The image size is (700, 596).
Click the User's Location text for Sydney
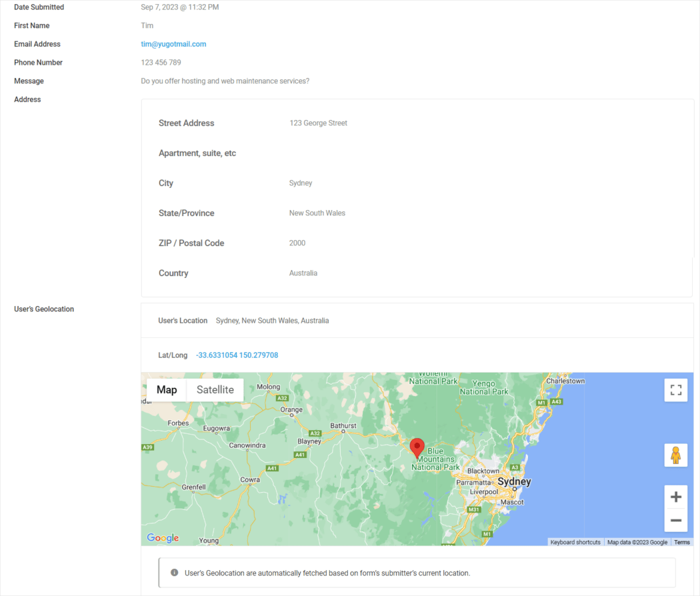[x=272, y=320]
